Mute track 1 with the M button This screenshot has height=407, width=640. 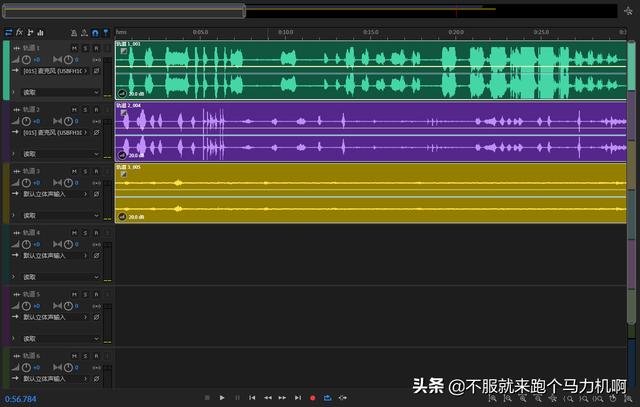[75, 48]
